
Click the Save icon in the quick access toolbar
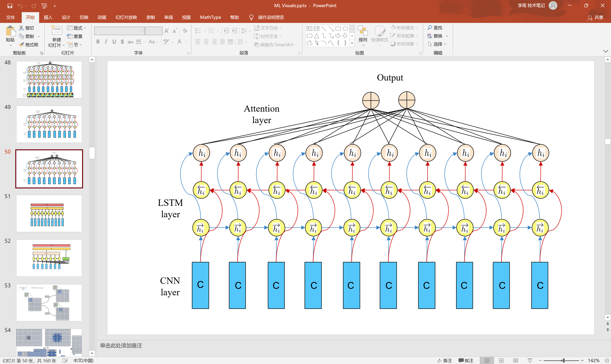10,6
